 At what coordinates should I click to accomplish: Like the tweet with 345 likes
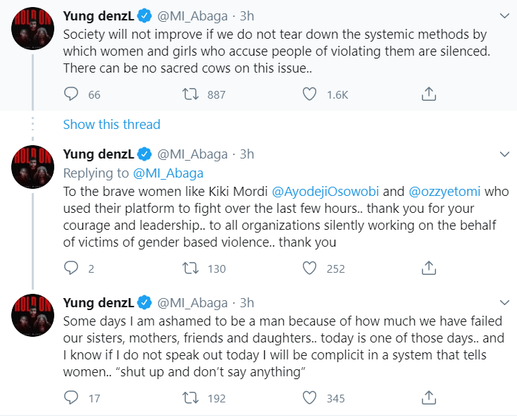click(309, 398)
